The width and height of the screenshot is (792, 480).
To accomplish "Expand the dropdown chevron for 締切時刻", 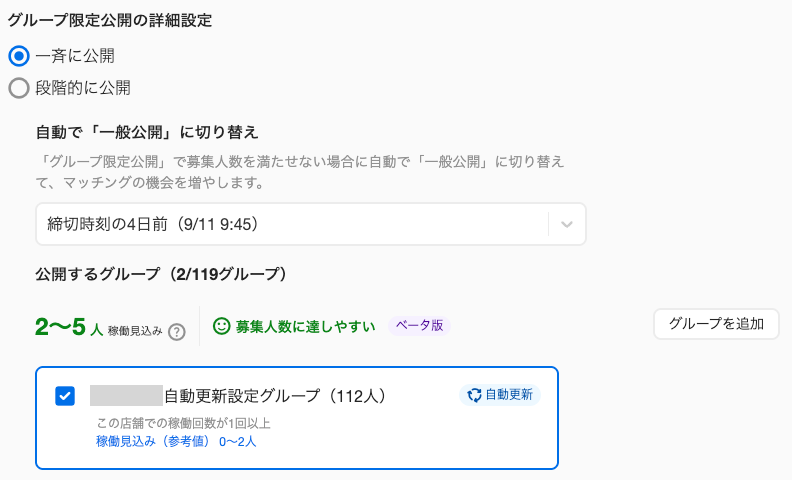I will pyautogui.click(x=567, y=224).
